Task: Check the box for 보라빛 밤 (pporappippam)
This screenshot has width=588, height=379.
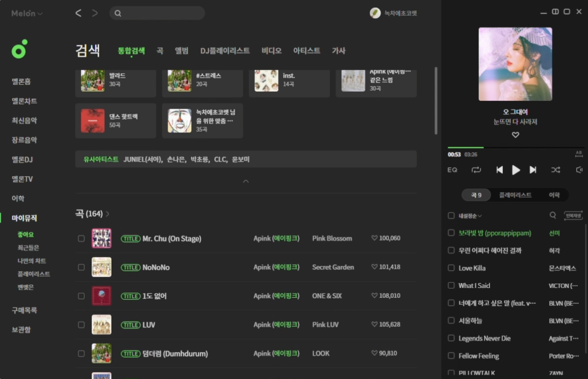Action: point(451,233)
